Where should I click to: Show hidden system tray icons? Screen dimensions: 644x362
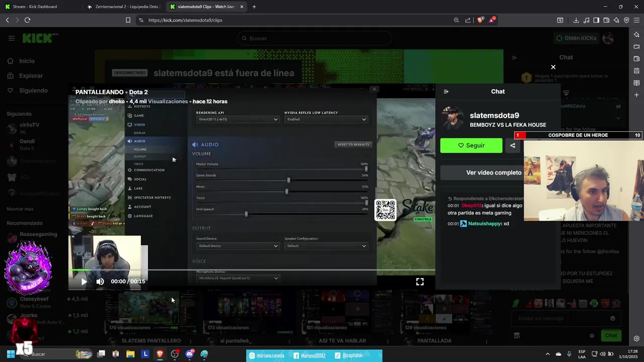(548, 354)
